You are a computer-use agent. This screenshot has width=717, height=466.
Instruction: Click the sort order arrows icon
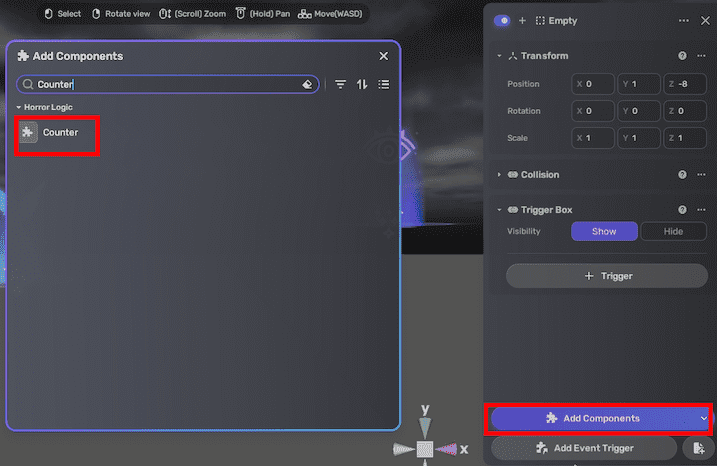[x=362, y=85]
